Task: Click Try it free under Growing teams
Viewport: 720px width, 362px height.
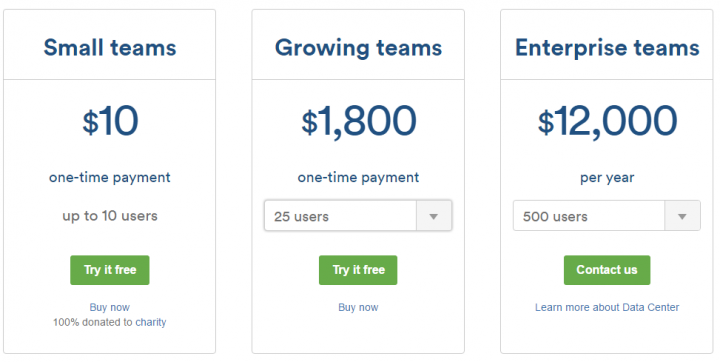Action: (x=358, y=270)
